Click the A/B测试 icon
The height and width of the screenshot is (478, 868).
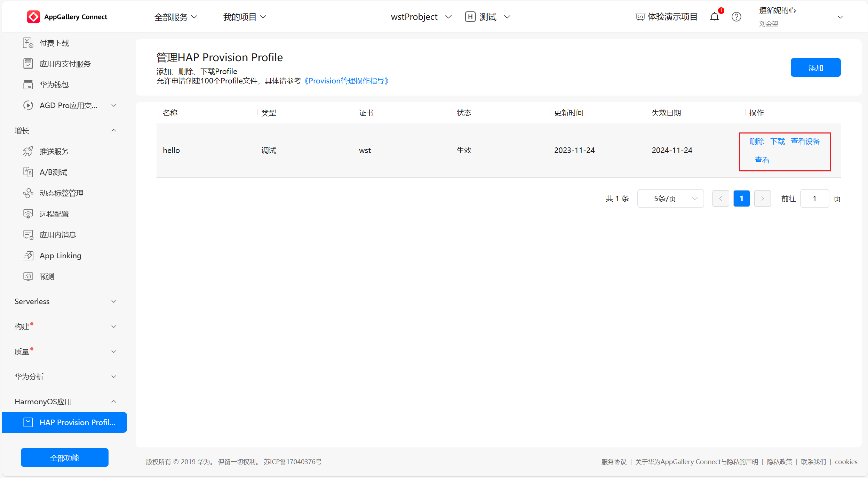point(28,172)
